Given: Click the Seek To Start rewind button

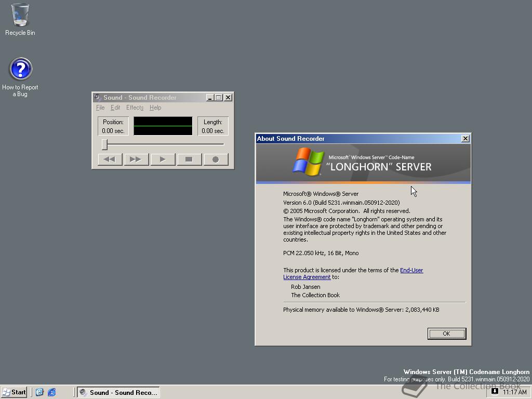Looking at the screenshot, I should pyautogui.click(x=110, y=159).
